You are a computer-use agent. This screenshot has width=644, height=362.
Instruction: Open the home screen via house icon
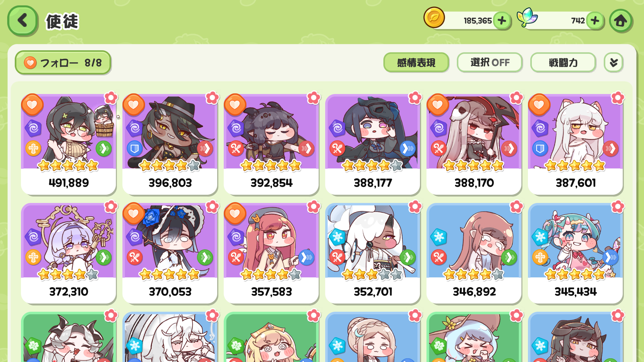(621, 21)
